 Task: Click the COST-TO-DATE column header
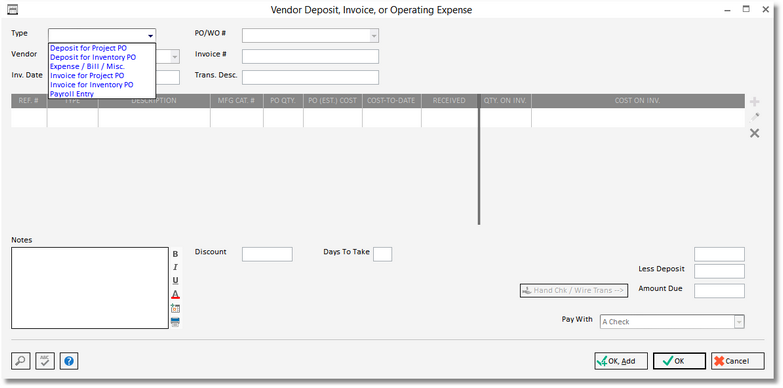pyautogui.click(x=392, y=101)
